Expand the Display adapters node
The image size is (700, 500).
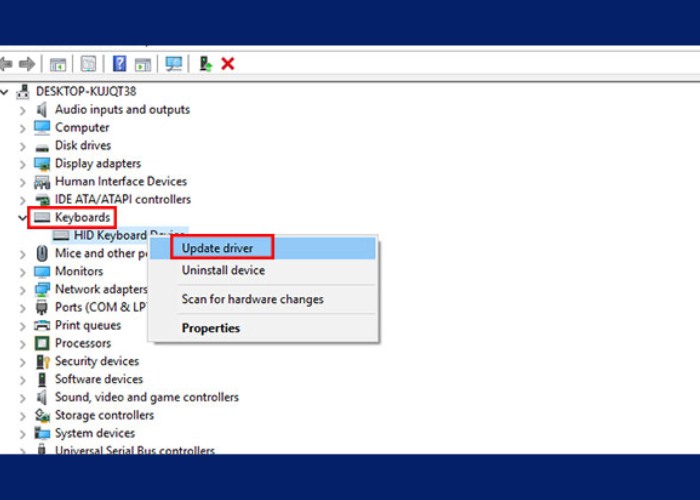(x=22, y=163)
